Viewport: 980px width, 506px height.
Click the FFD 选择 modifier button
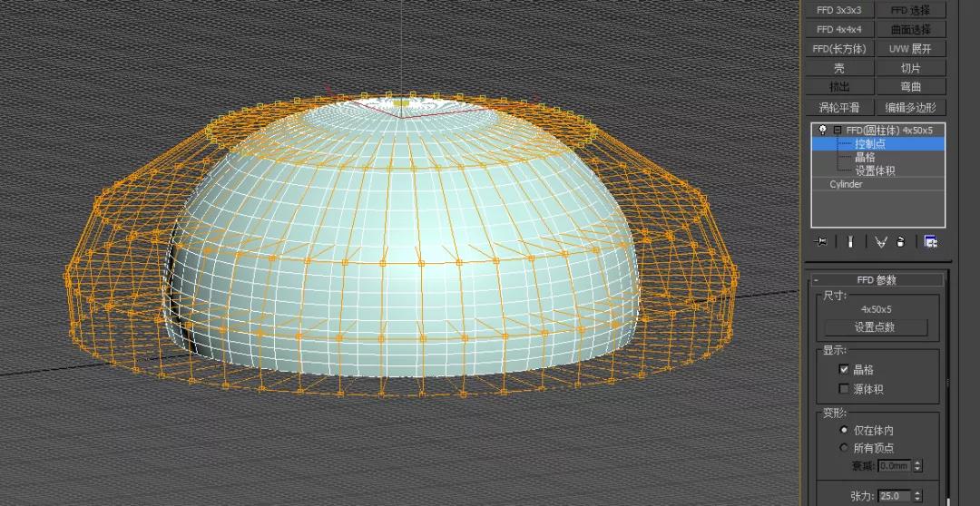tap(911, 10)
